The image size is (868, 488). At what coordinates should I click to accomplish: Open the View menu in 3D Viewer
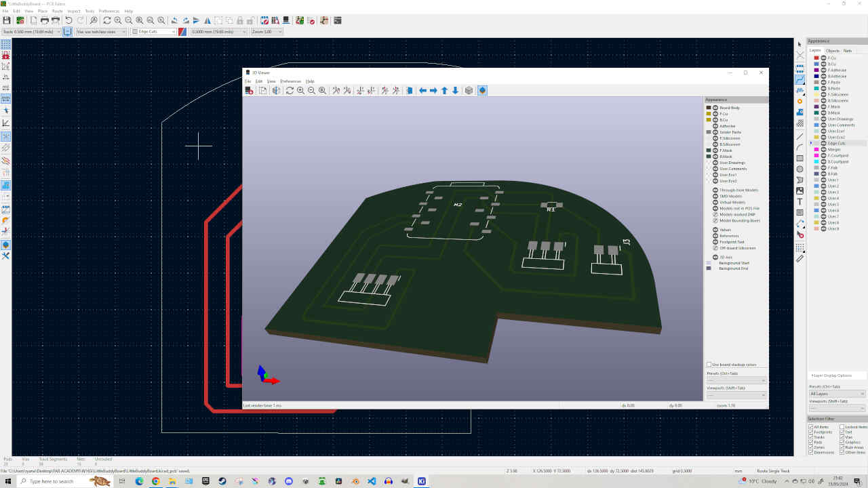click(x=271, y=81)
